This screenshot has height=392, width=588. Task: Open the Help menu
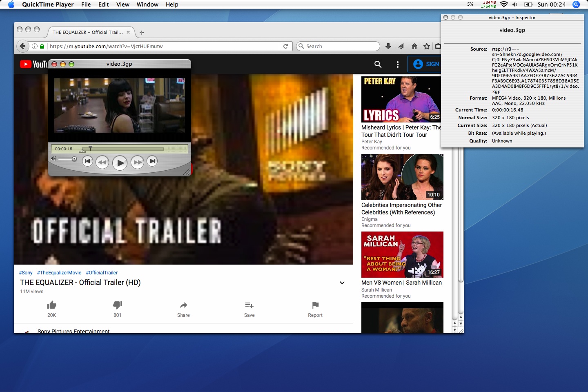172,4
